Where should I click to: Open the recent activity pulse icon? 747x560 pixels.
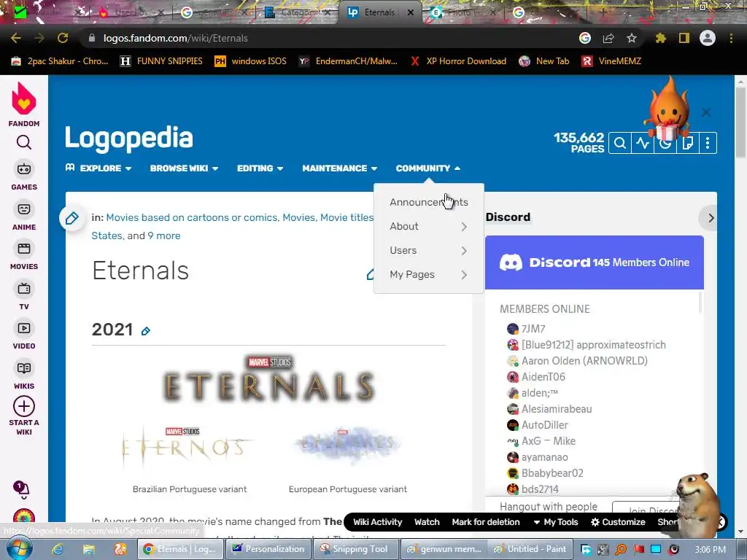[643, 143]
